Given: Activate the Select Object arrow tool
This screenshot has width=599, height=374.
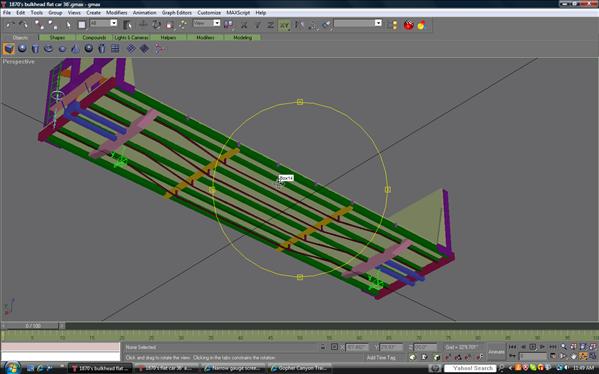Looking at the screenshot, I should click(68, 25).
